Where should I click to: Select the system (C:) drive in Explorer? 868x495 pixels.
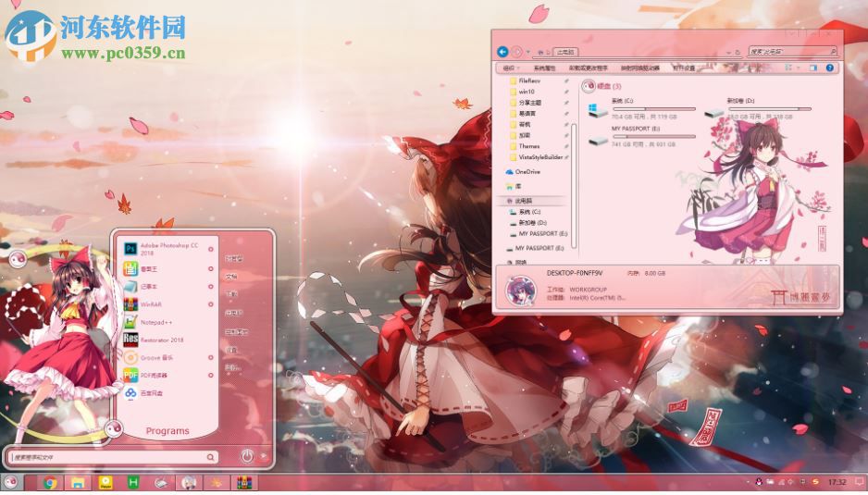[641, 108]
